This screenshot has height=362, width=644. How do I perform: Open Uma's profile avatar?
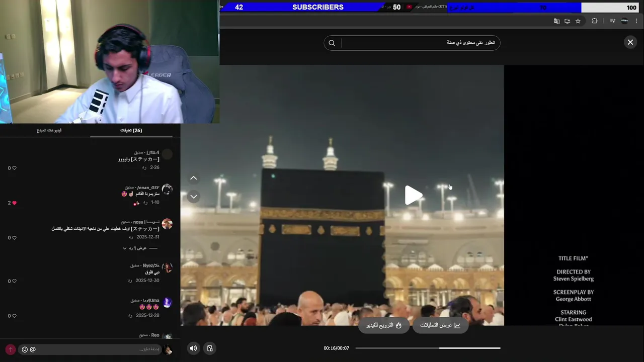[x=167, y=302]
